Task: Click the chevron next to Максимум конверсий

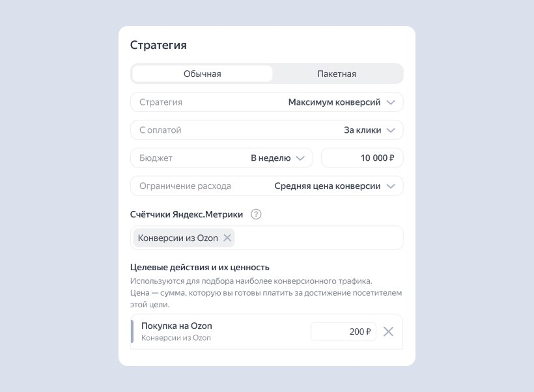Action: tap(391, 102)
